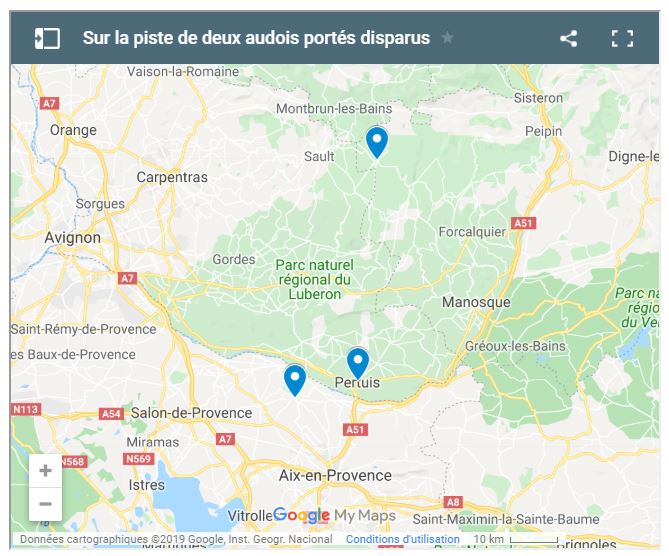Zoom out with the minus button
This screenshot has height=556, width=669.
pyautogui.click(x=45, y=504)
